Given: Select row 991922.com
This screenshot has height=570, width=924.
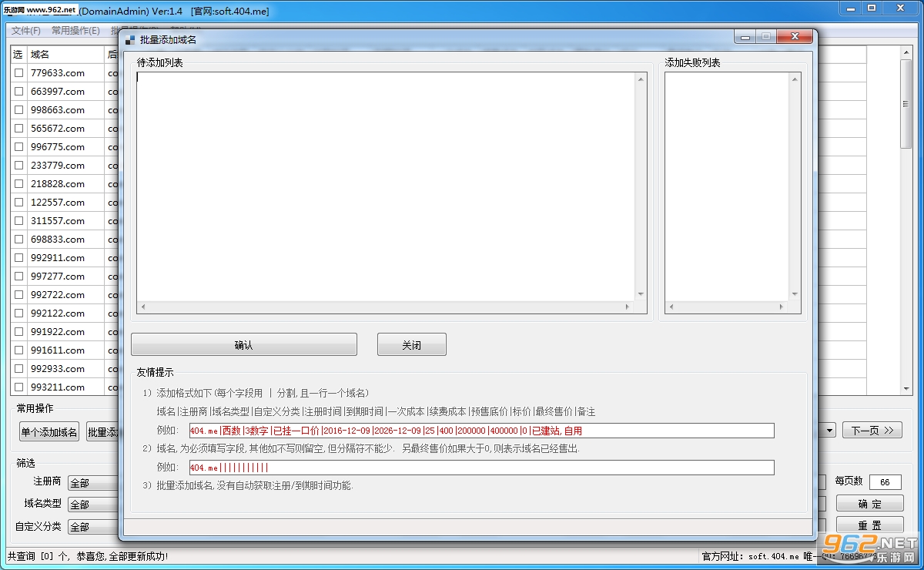Looking at the screenshot, I should (58, 332).
